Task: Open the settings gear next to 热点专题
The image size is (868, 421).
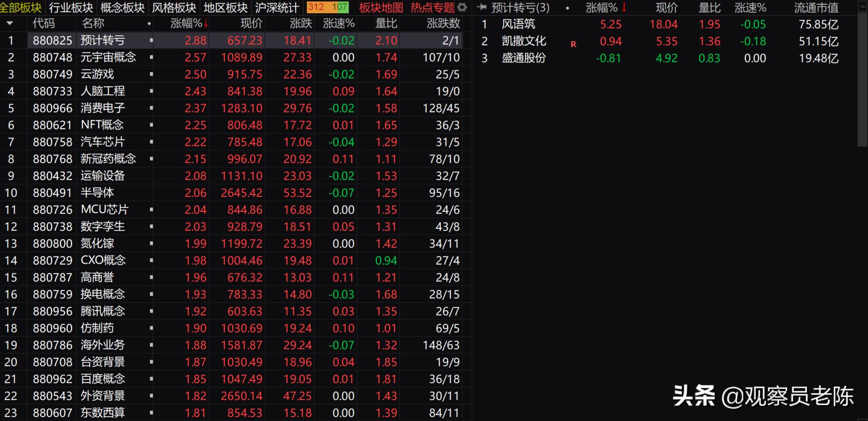Action: coord(462,7)
